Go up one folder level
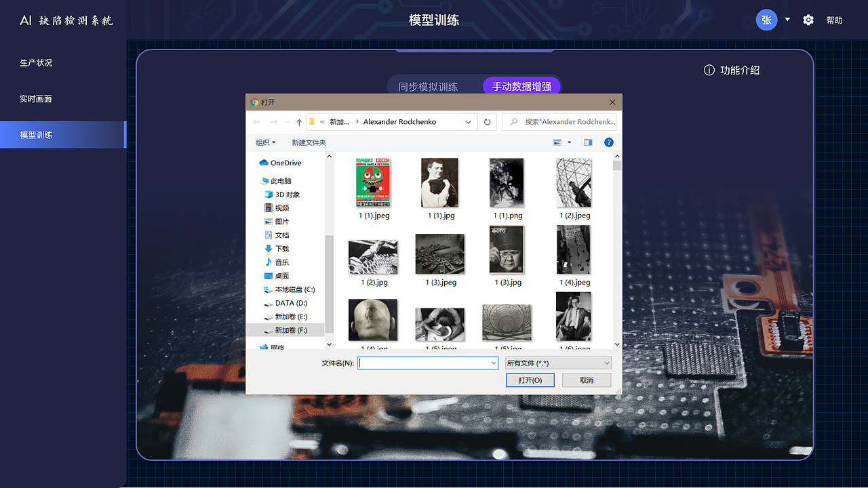This screenshot has height=488, width=868. [x=299, y=122]
